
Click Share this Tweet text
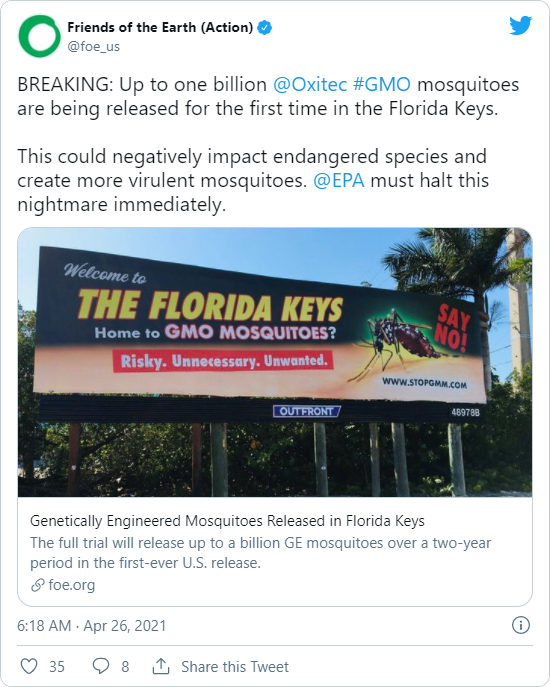pyautogui.click(x=235, y=667)
